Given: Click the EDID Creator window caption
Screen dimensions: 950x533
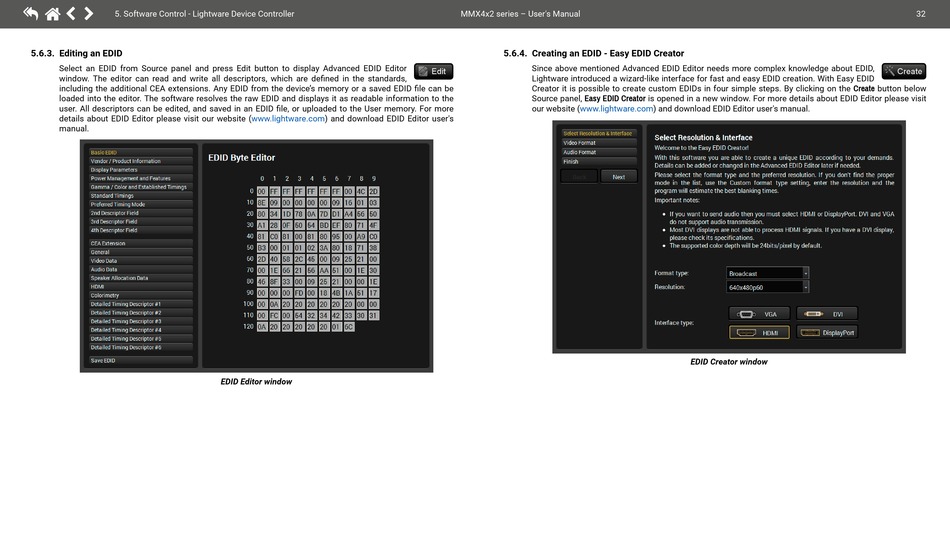Looking at the screenshot, I should point(729,362).
